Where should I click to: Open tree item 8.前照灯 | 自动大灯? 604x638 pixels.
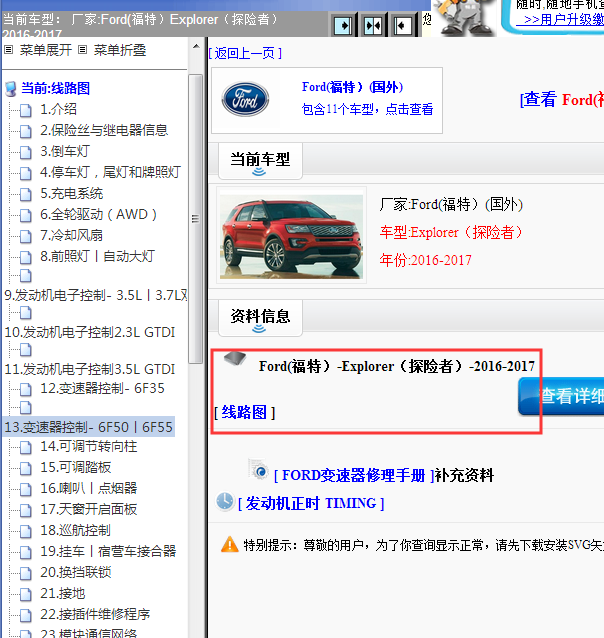click(97, 256)
